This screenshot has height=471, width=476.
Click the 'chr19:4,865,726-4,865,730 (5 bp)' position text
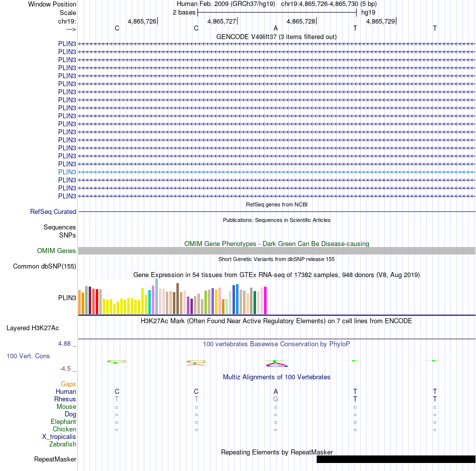tap(329, 4)
